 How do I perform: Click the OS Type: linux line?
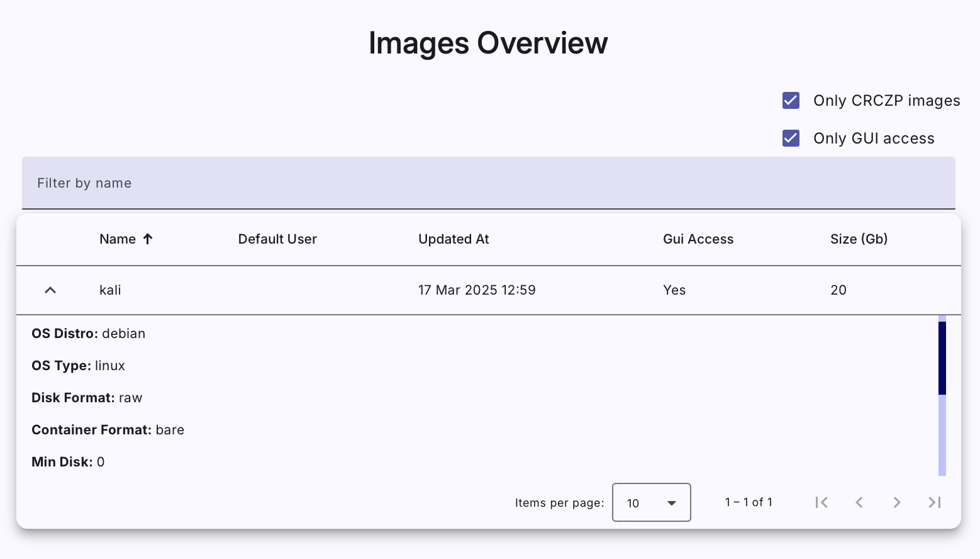coord(78,366)
